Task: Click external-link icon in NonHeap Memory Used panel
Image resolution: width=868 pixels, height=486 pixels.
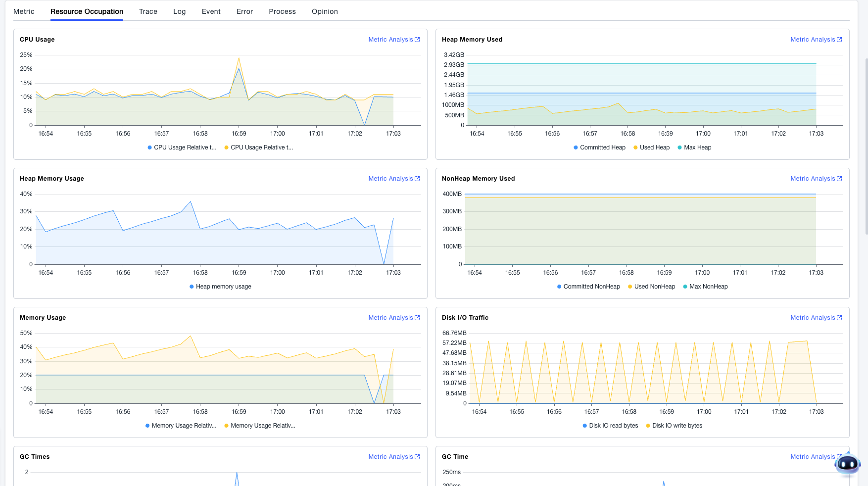Action: 839,179
